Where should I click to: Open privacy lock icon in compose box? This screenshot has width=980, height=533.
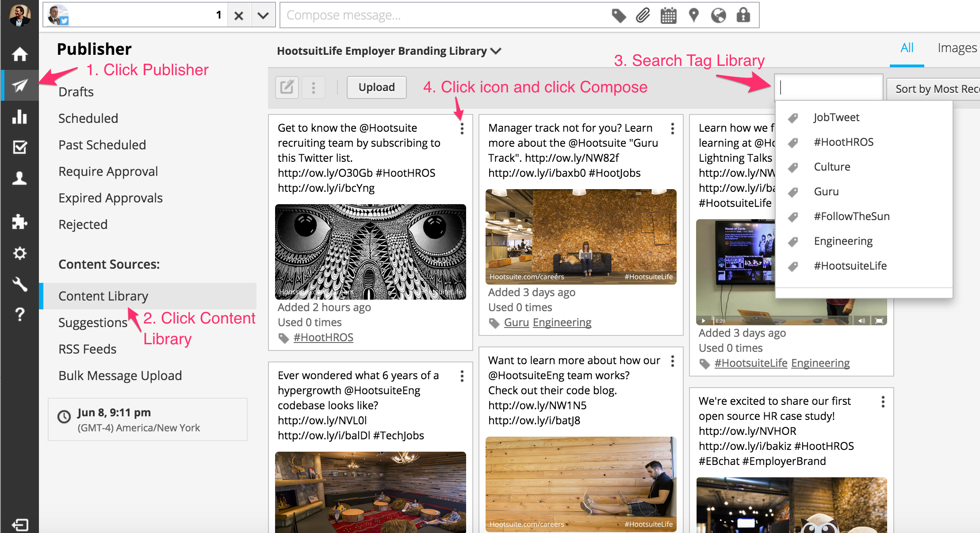(743, 15)
